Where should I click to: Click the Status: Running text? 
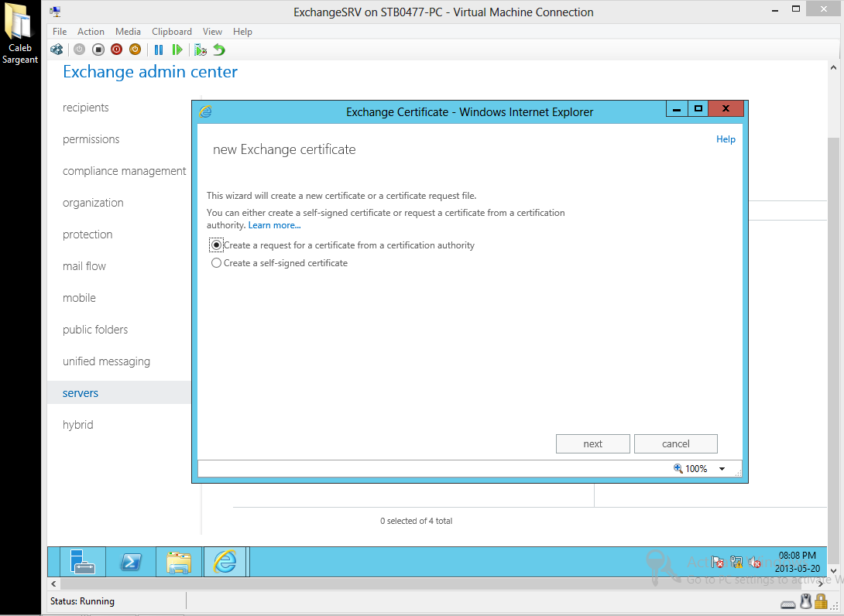point(82,601)
